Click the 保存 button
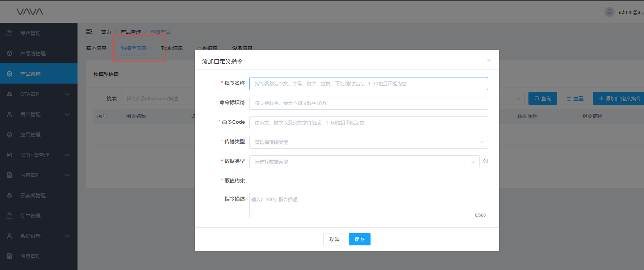 (x=360, y=239)
